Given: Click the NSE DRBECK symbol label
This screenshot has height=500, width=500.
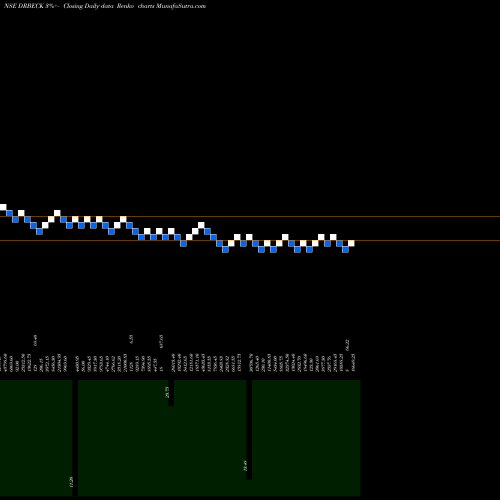Looking at the screenshot, I should click(x=24, y=6).
